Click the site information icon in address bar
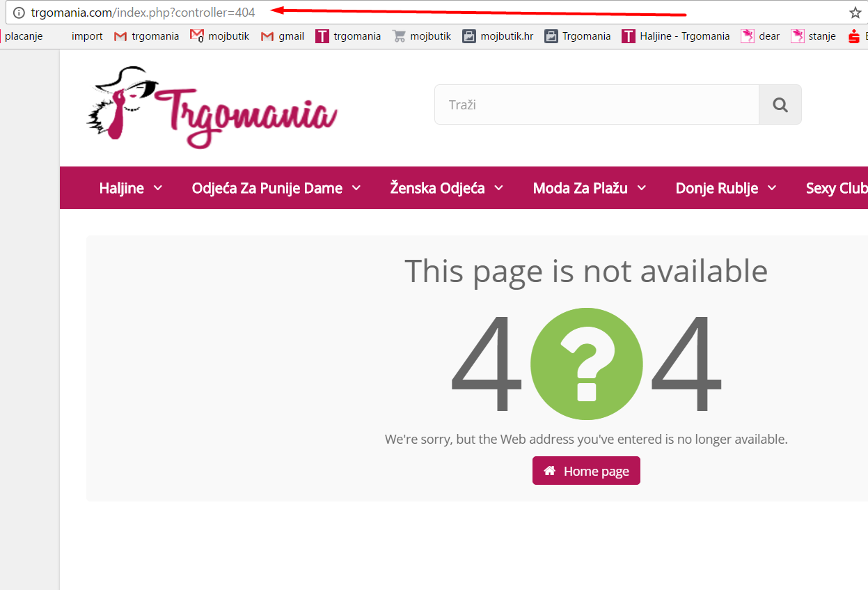Viewport: 868px width, 590px height. coord(19,13)
